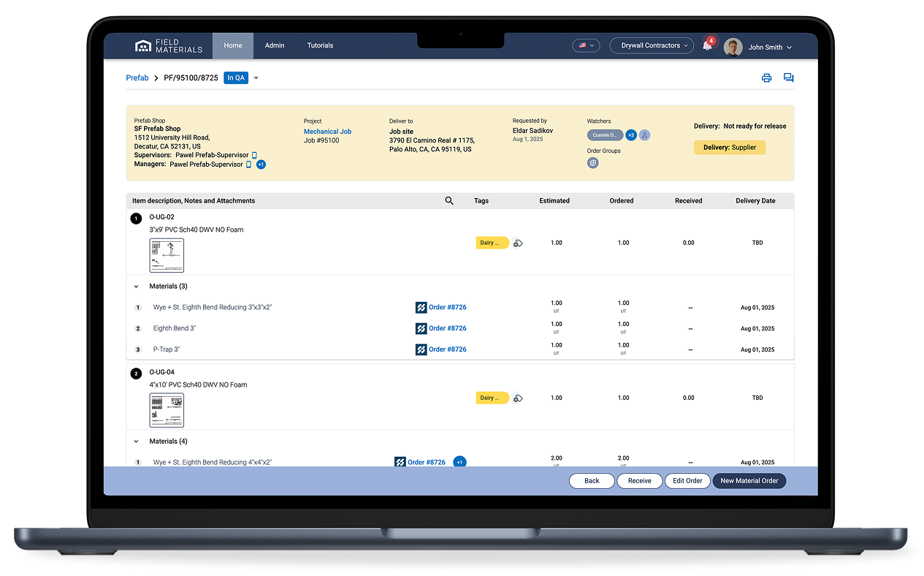Click the New Material Order button

(749, 481)
